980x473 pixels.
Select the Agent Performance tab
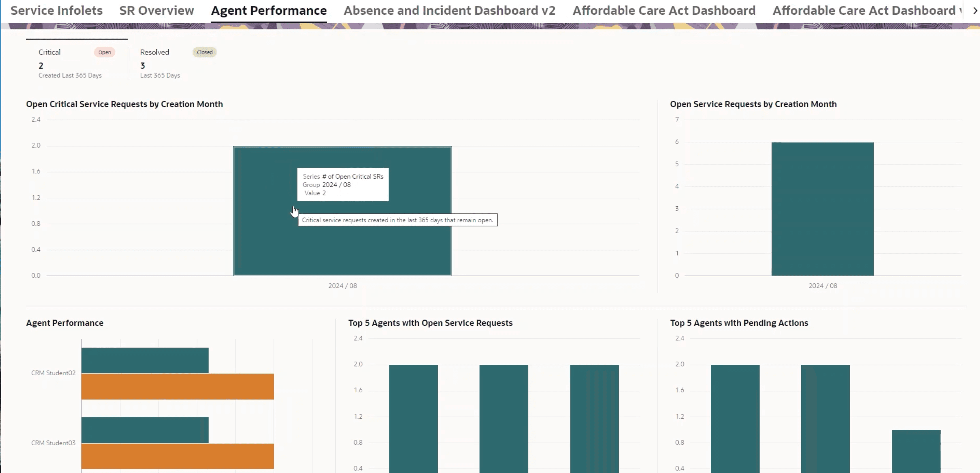[x=269, y=11]
